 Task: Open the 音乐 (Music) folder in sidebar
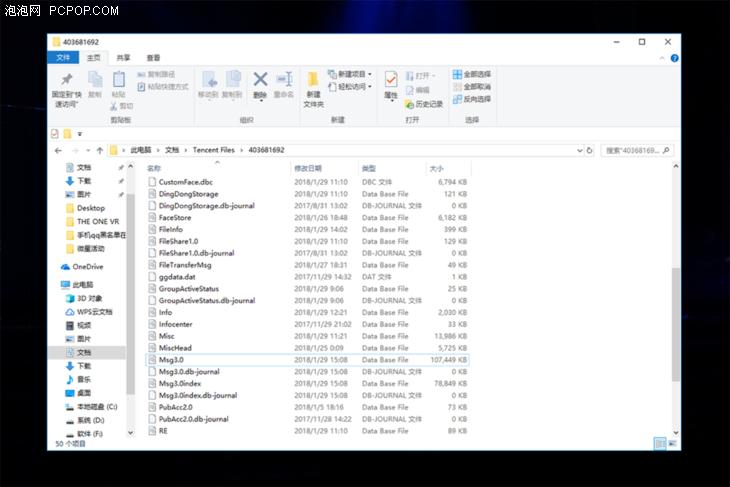tap(78, 379)
